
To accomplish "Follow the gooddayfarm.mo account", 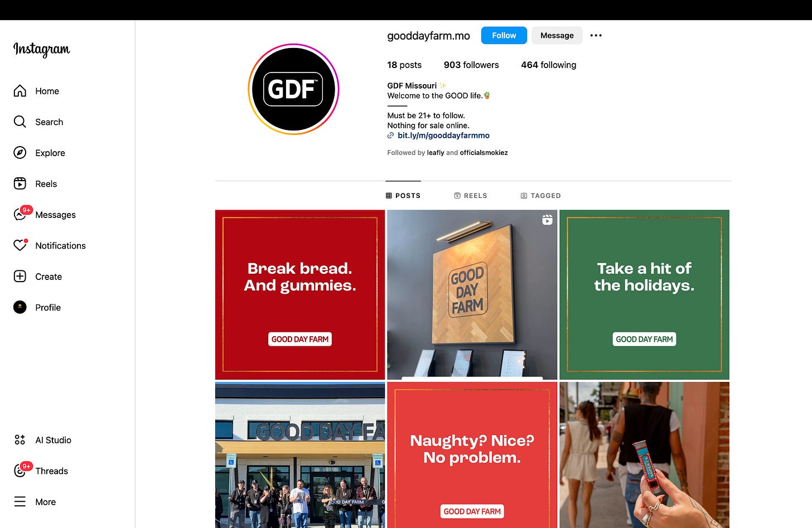I will (x=504, y=35).
